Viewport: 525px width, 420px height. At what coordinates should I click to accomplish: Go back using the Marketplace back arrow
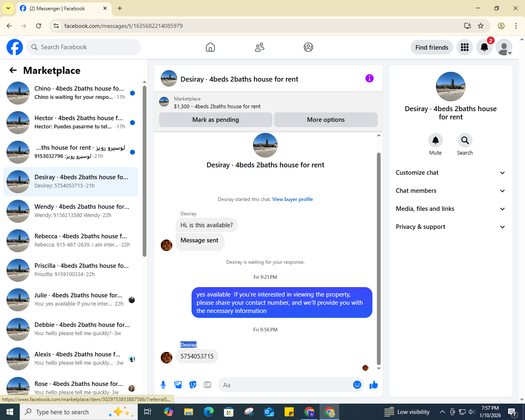point(13,70)
